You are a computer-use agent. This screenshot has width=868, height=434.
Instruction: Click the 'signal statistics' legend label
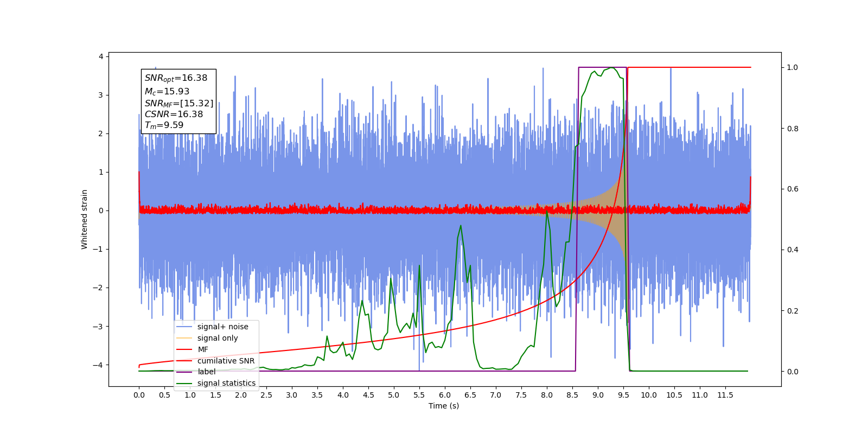click(226, 383)
